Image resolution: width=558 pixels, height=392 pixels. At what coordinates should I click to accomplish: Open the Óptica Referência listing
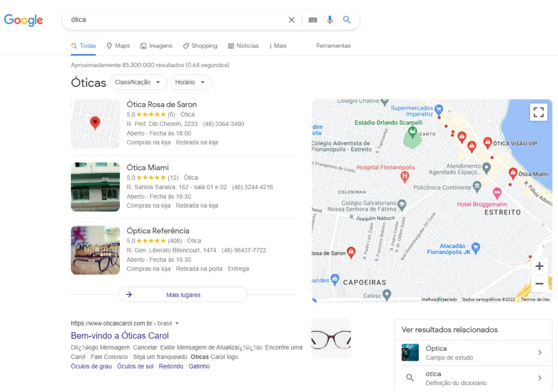[158, 231]
